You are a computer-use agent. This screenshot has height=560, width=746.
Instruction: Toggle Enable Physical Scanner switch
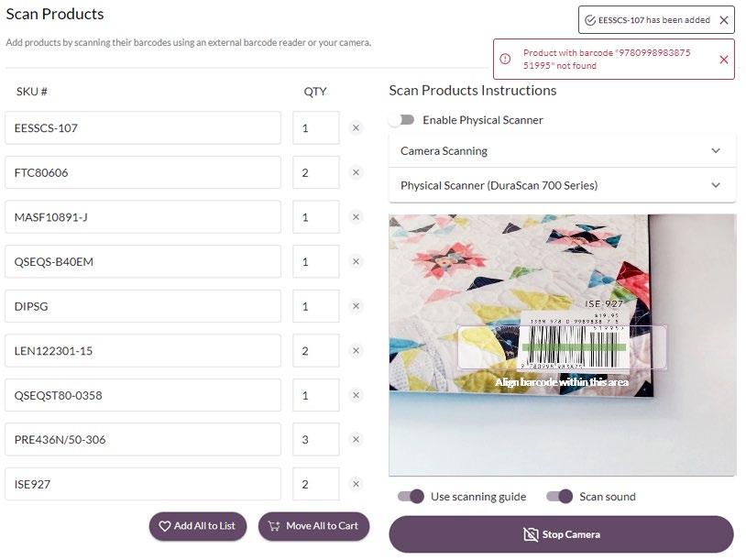[x=401, y=120]
